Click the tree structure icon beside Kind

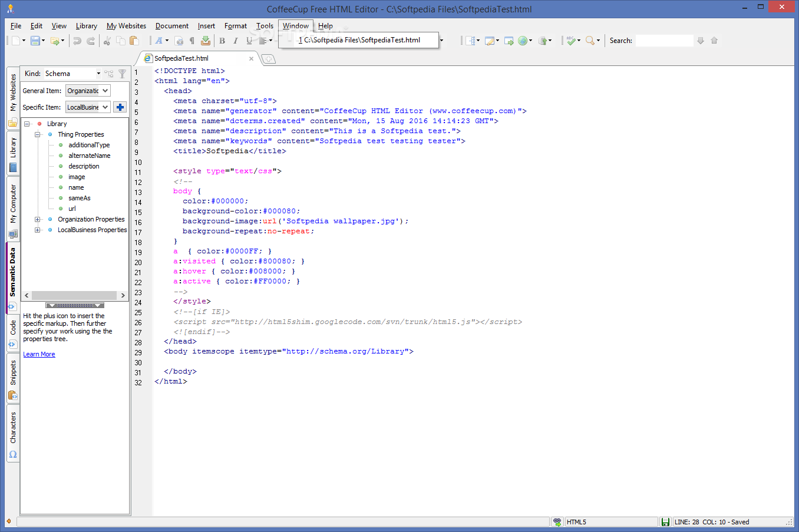pos(109,74)
